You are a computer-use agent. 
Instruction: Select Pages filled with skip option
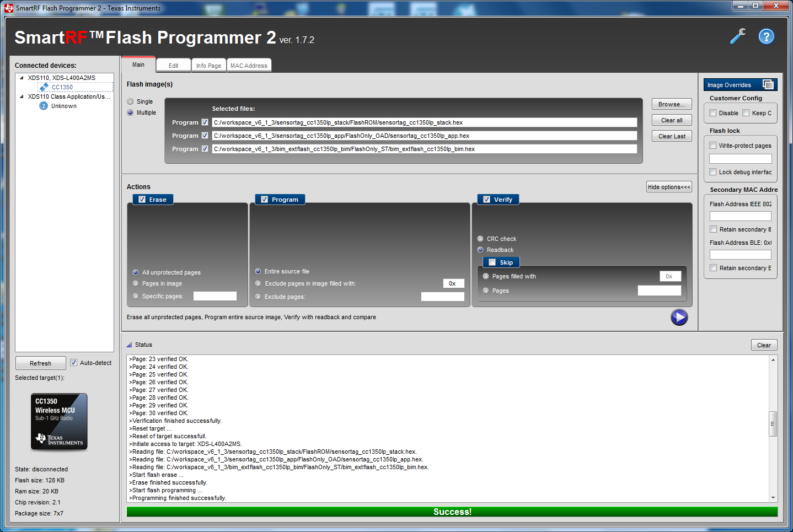[486, 276]
